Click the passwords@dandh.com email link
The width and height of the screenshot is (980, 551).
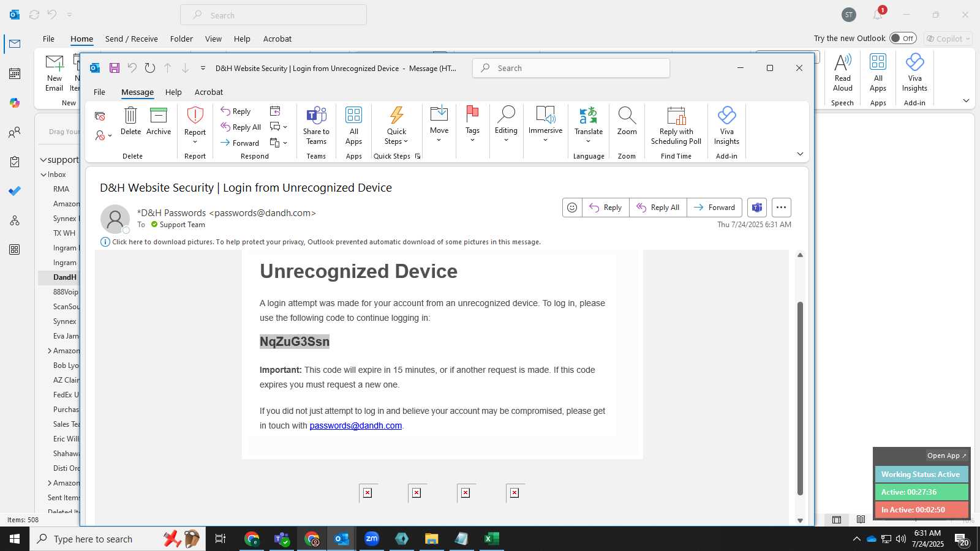(356, 425)
